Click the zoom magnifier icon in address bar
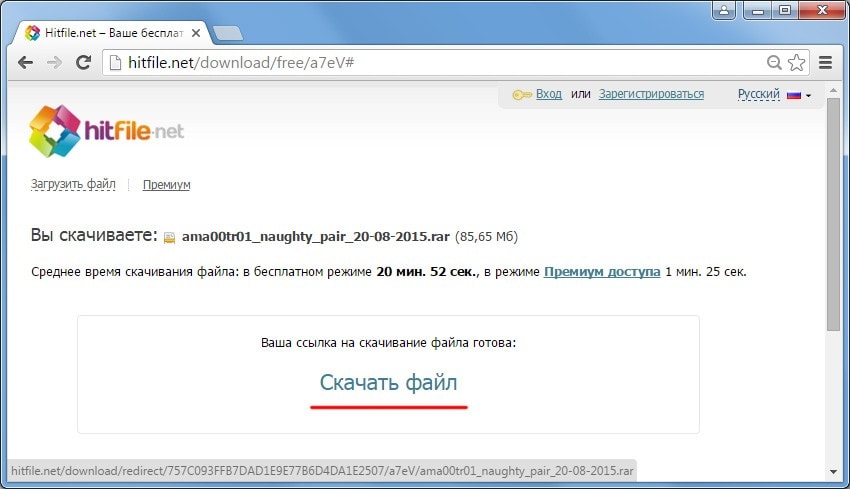This screenshot has height=489, width=850. coord(774,63)
